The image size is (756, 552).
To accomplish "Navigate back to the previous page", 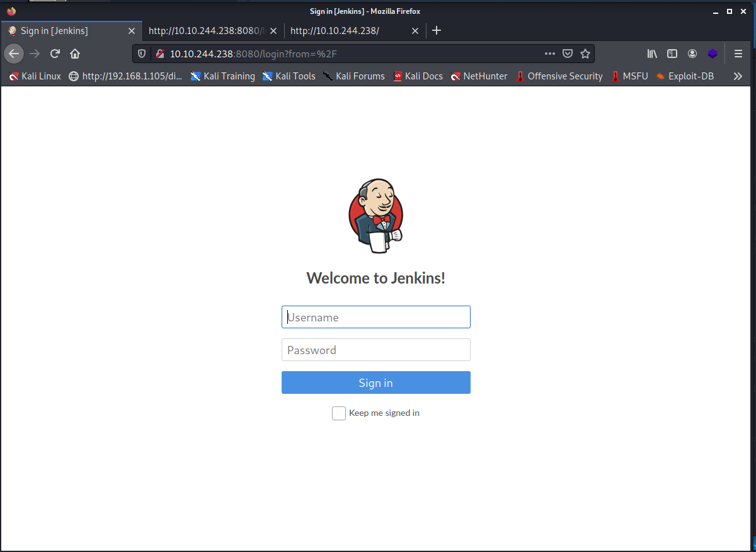I will (14, 54).
